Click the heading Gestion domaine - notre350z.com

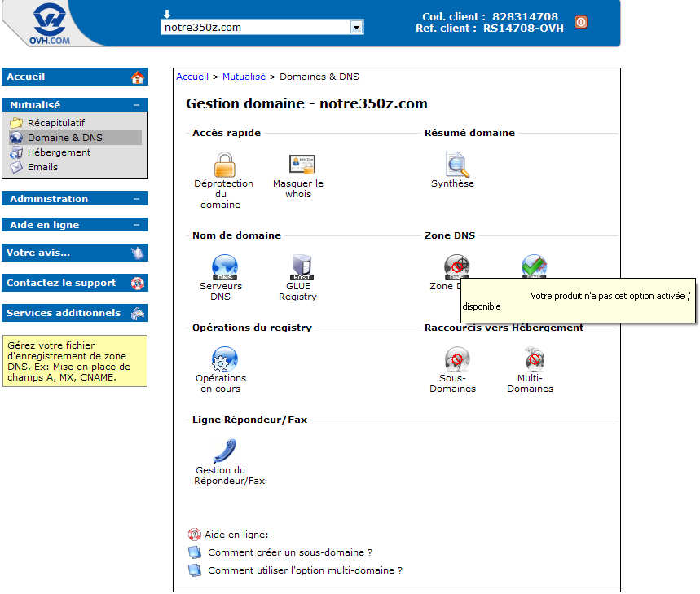click(x=306, y=103)
